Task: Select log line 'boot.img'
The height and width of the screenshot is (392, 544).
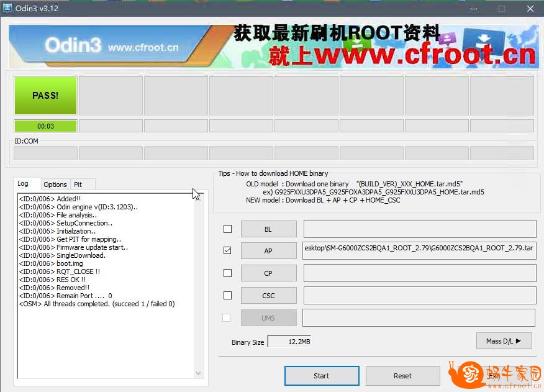Action: (51, 263)
